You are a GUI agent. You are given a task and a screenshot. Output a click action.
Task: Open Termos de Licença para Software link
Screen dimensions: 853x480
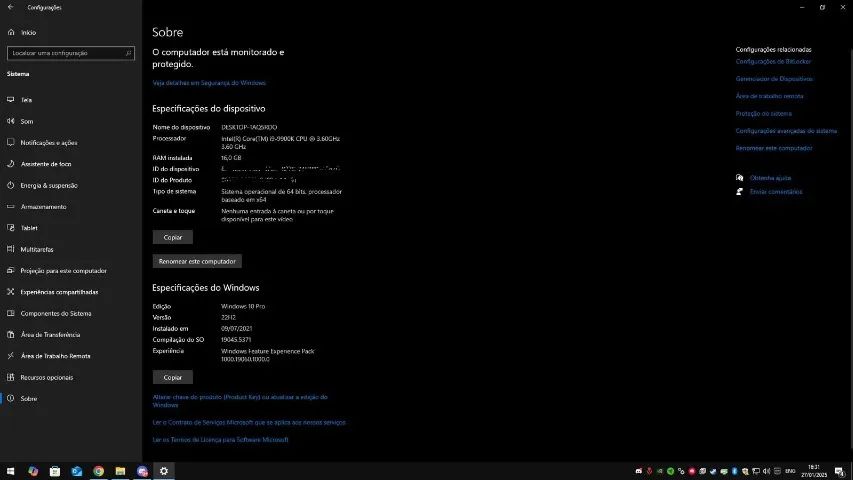[x=220, y=440]
